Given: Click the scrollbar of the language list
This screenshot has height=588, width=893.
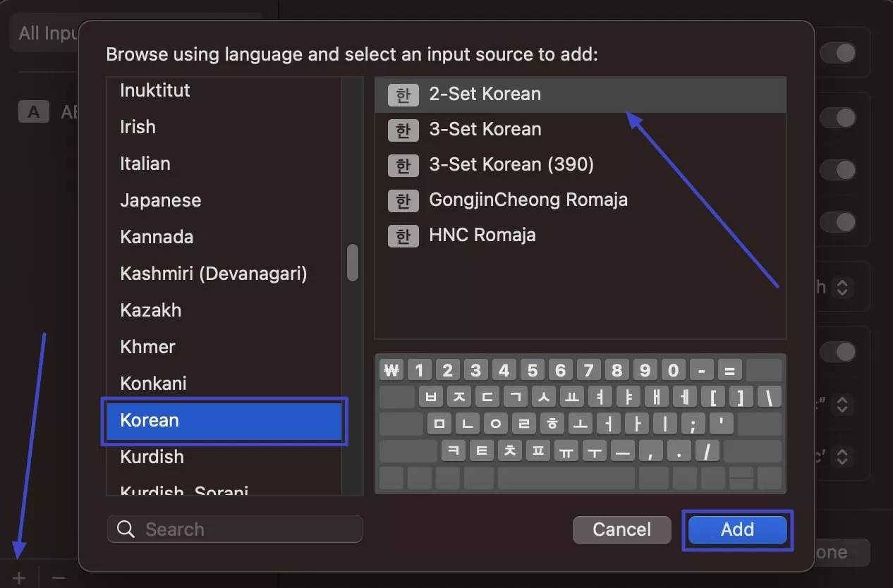Looking at the screenshot, I should (x=353, y=262).
